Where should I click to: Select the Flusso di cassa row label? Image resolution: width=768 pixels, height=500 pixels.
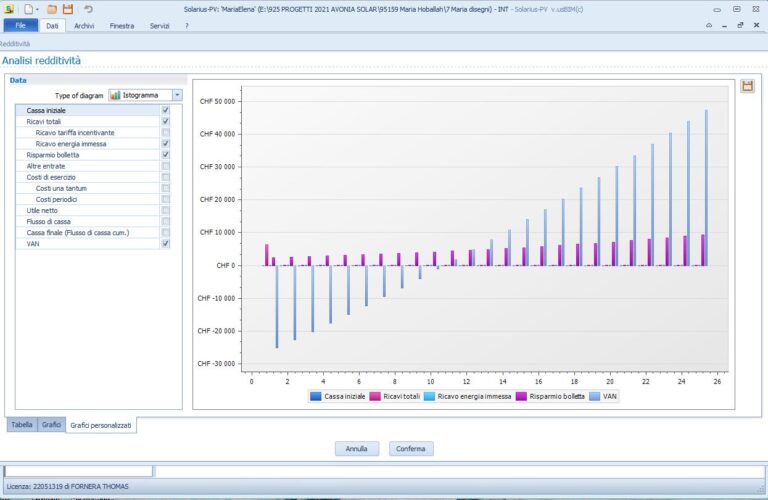(48, 222)
